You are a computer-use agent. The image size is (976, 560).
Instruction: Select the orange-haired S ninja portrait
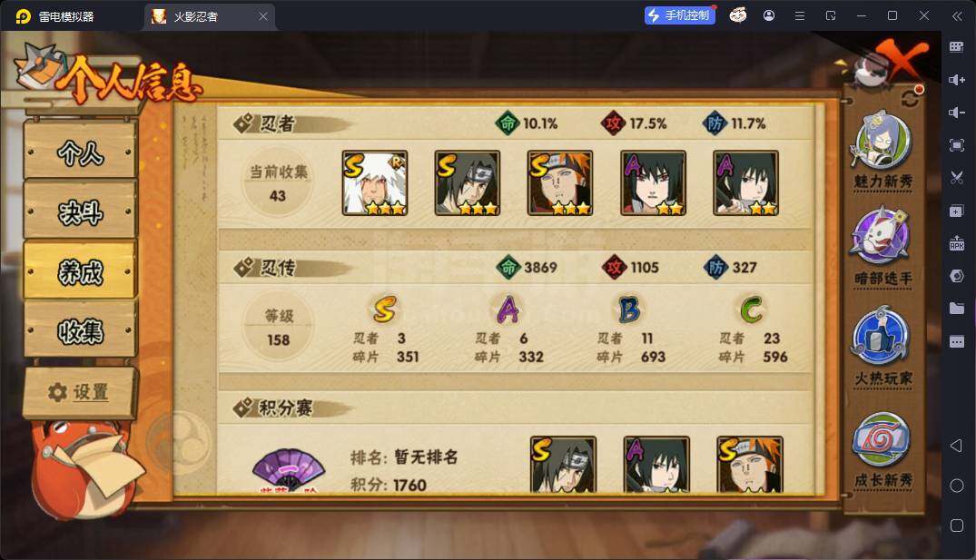click(559, 183)
